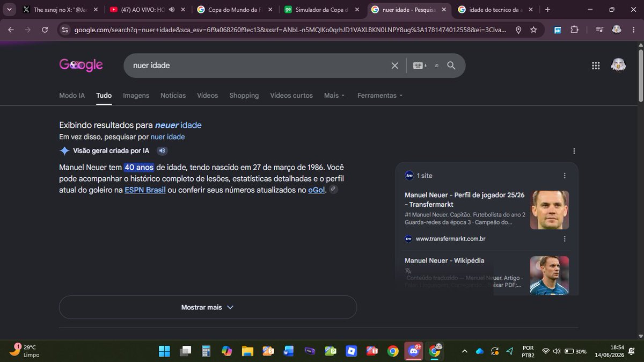Open the media control icon in toolbar

coord(599,30)
